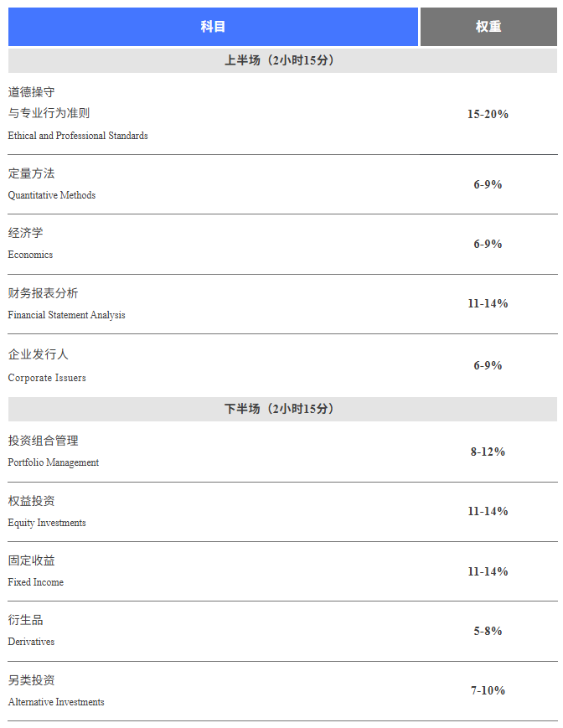This screenshot has width=563, height=728.
Task: Click the 定量方法 subject name
Action: pos(32,173)
